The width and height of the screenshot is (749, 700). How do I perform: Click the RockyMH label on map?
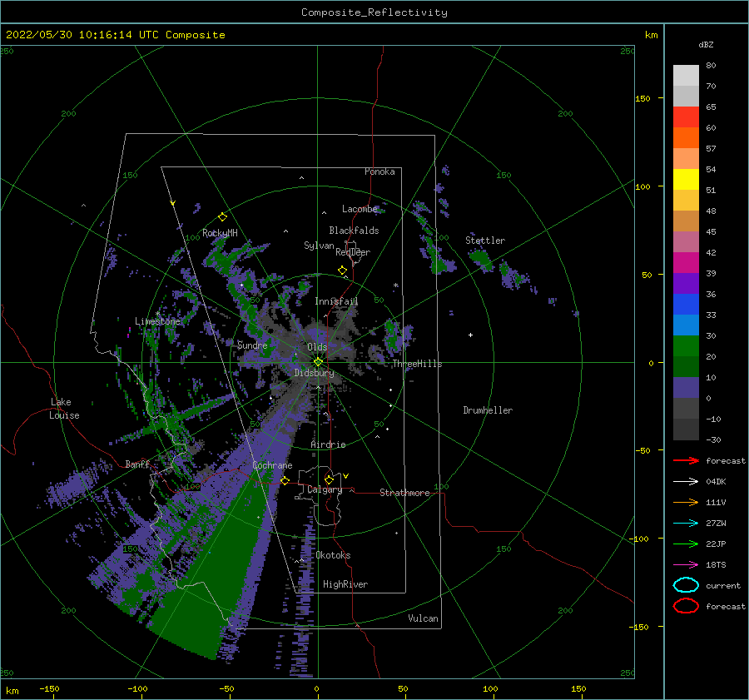click(220, 233)
